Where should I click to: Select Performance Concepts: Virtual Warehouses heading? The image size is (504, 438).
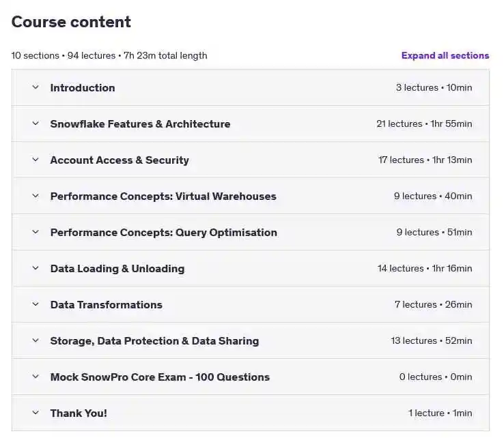[x=163, y=196]
